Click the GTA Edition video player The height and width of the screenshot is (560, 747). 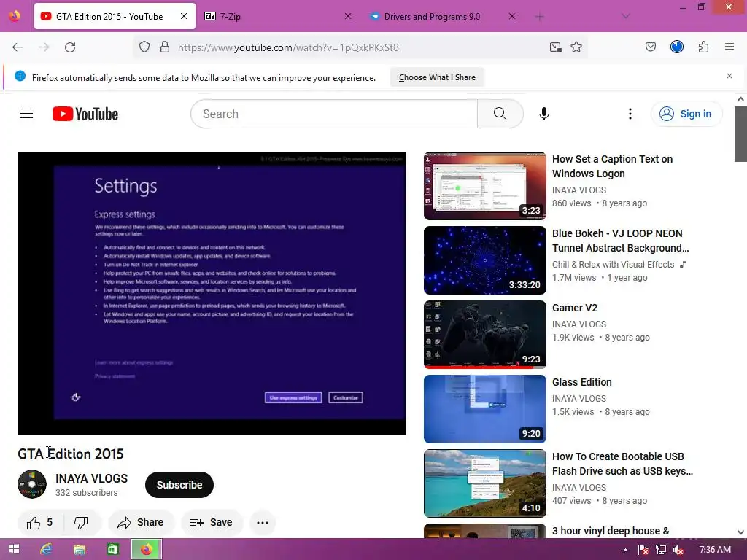pos(212,293)
